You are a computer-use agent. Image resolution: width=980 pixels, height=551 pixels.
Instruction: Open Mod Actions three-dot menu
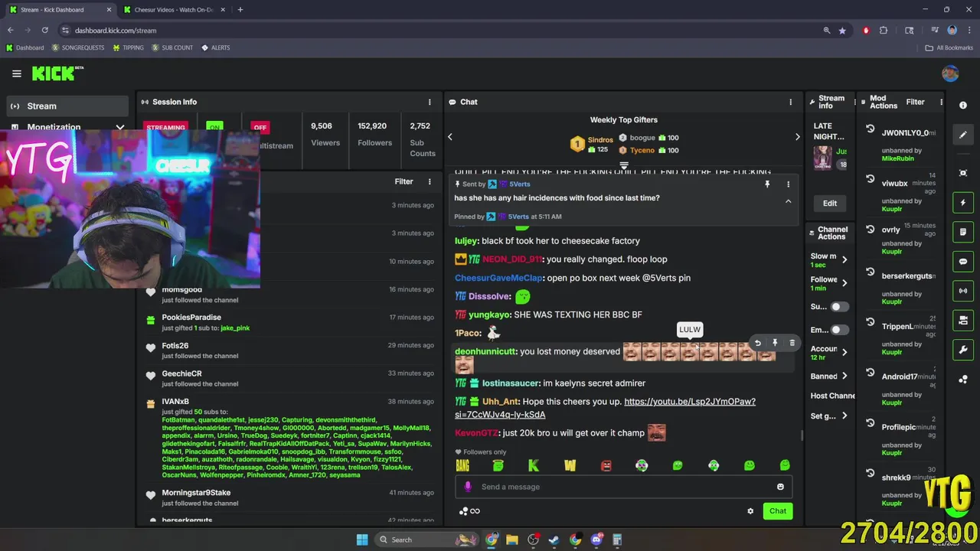click(x=941, y=102)
